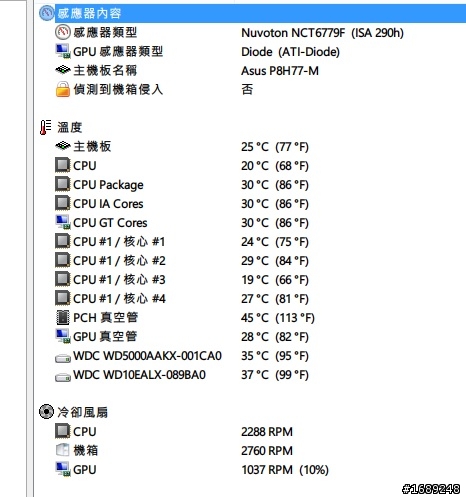This screenshot has width=466, height=497.
Task: Select the WDC WD10EALX-089BA0 label
Action: [139, 375]
